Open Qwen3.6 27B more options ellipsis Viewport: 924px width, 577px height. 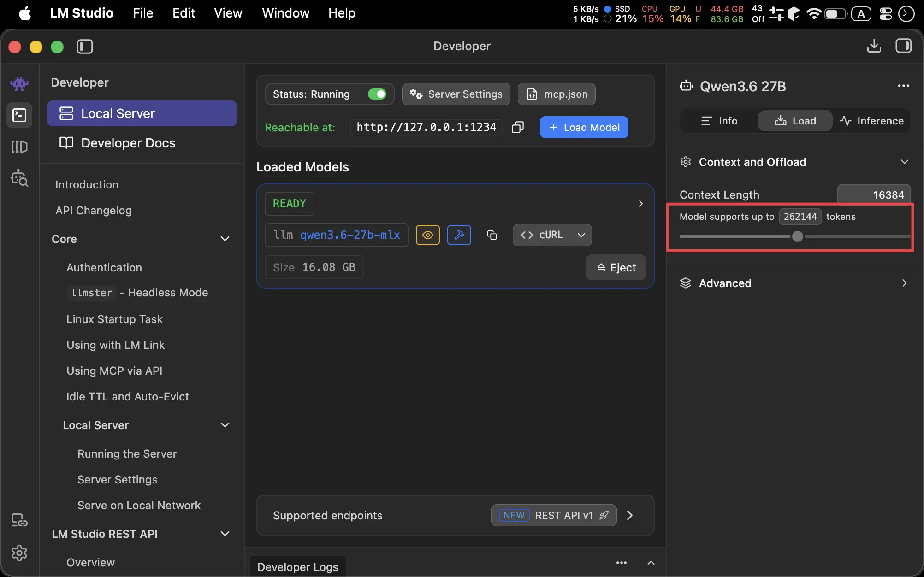904,86
